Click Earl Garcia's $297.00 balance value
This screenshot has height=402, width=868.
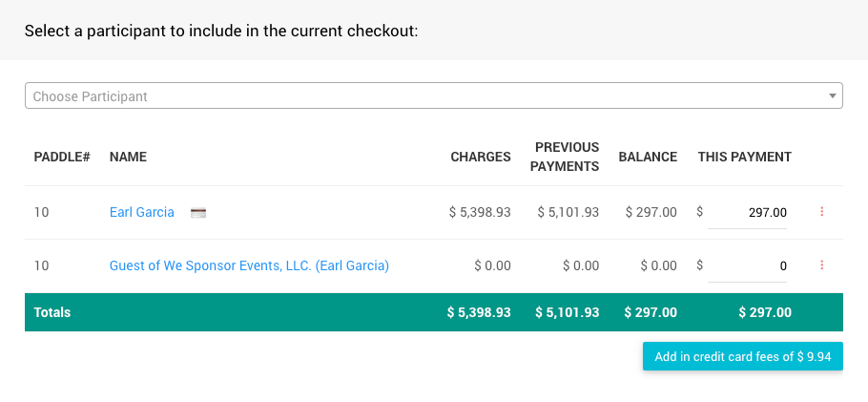coord(651,212)
